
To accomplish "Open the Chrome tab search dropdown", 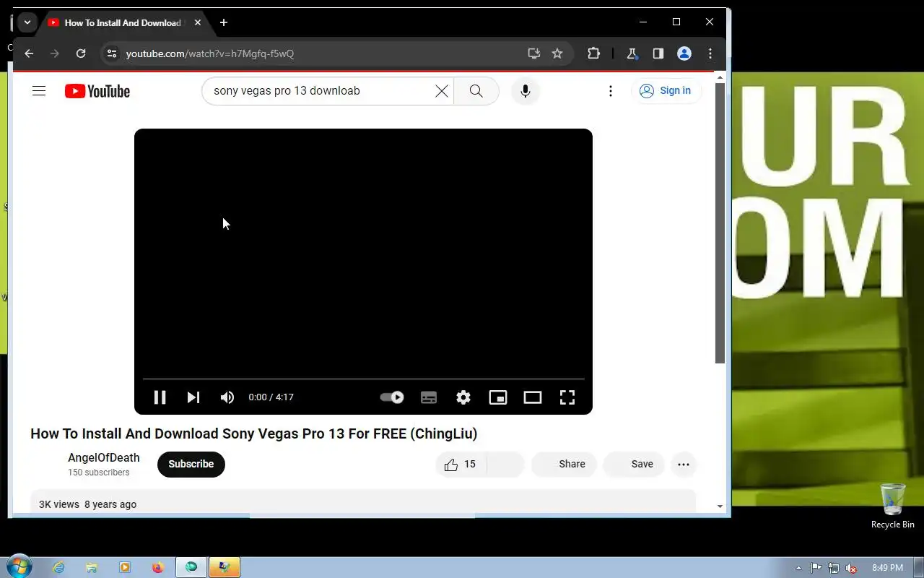I will click(x=27, y=22).
